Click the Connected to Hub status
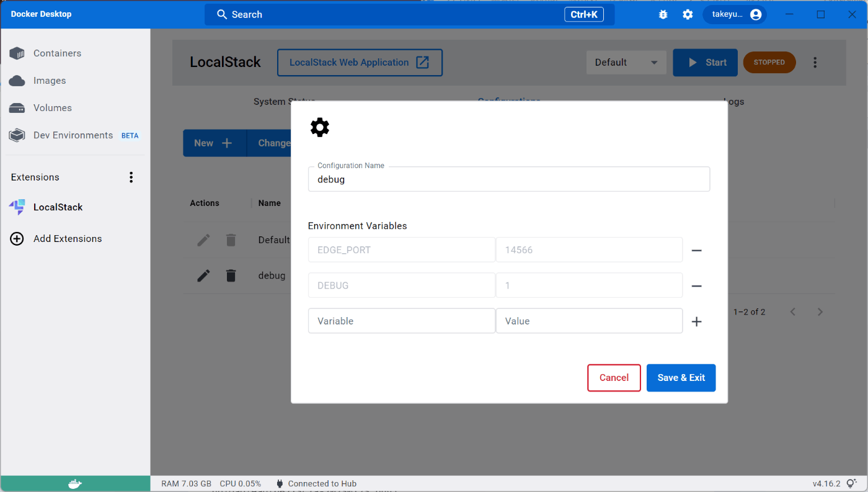Screen dimensions: 868x492 pyautogui.click(x=316, y=484)
